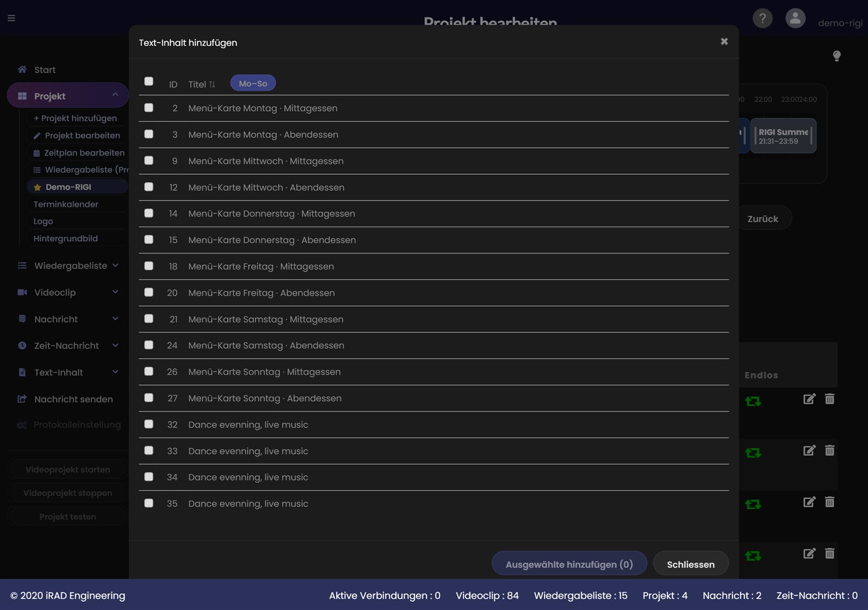This screenshot has width=868, height=610.
Task: Click the Text-Inhalt document icon
Action: pyautogui.click(x=22, y=372)
